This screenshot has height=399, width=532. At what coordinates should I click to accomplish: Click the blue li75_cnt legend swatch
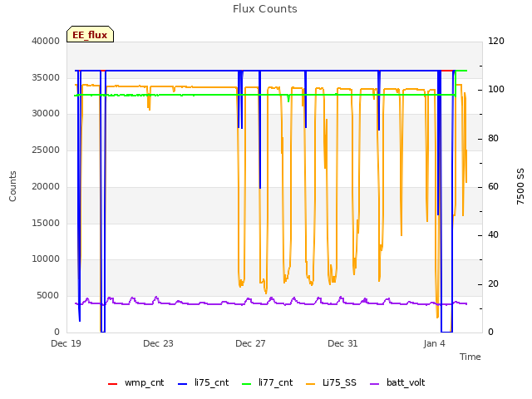(183, 384)
